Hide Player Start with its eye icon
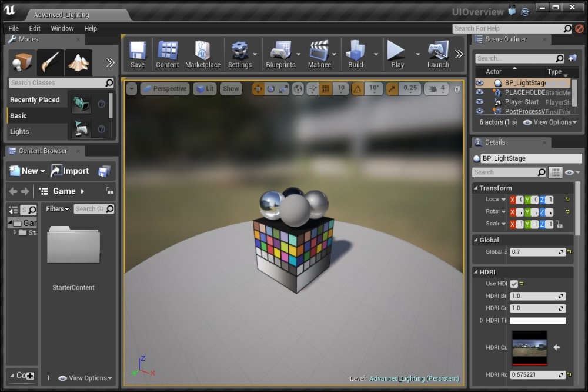 pyautogui.click(x=480, y=102)
